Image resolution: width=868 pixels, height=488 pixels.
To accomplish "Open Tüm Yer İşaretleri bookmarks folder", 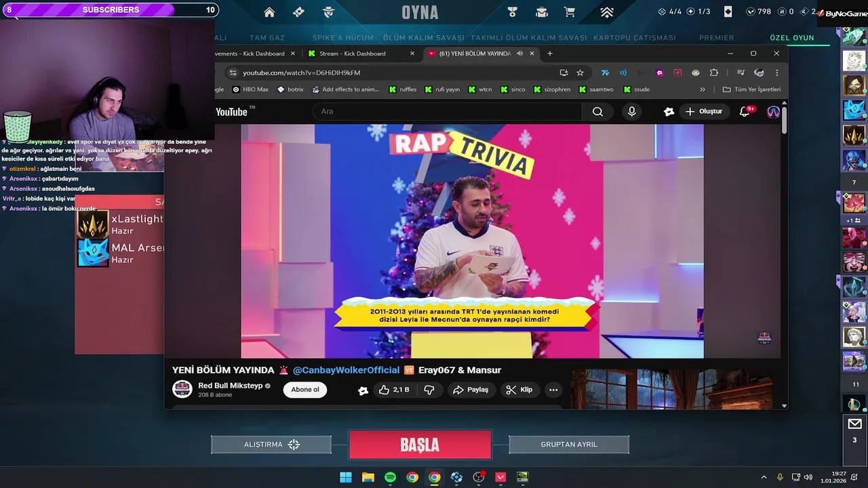I will (751, 89).
